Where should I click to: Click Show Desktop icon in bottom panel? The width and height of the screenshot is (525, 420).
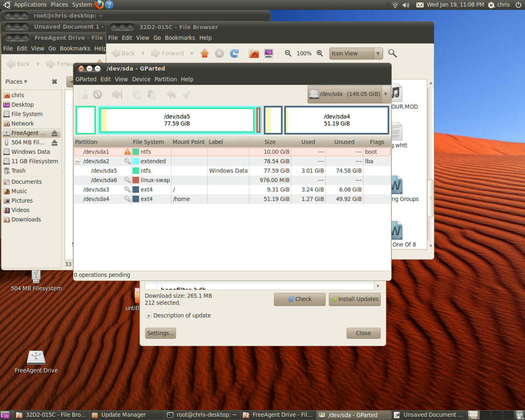pyautogui.click(x=5, y=415)
